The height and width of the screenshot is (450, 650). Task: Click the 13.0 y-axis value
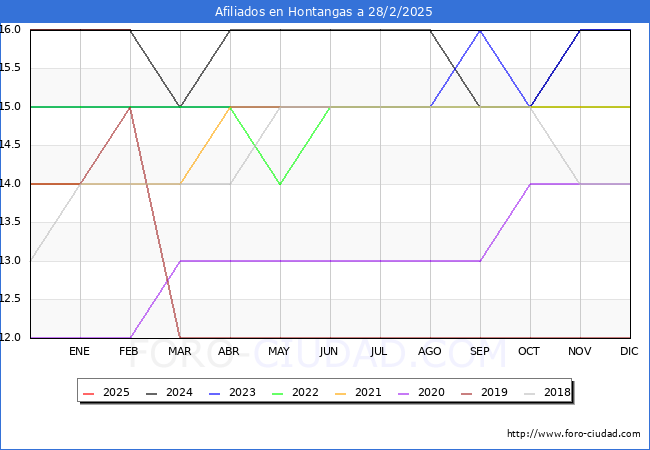pos(10,260)
